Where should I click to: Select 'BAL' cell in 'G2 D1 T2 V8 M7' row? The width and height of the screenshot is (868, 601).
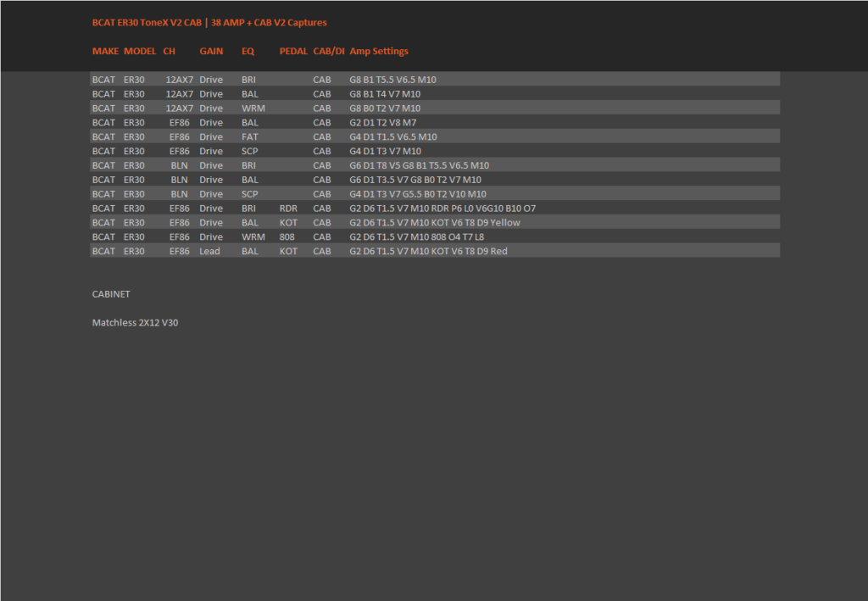(x=250, y=123)
